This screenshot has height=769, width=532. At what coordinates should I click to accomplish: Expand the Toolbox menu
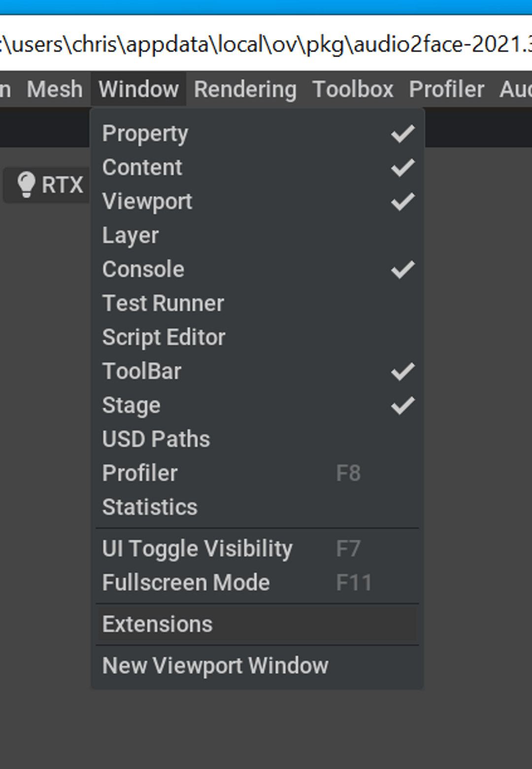point(353,90)
